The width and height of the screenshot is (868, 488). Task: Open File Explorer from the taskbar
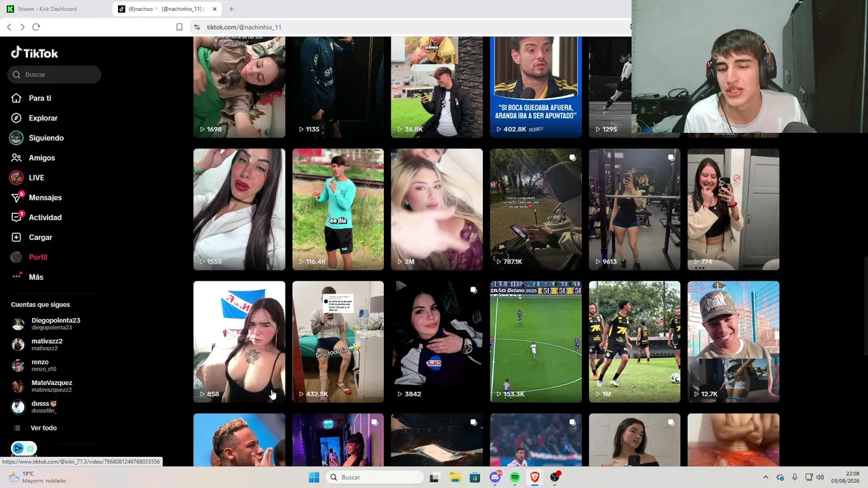pyautogui.click(x=454, y=477)
